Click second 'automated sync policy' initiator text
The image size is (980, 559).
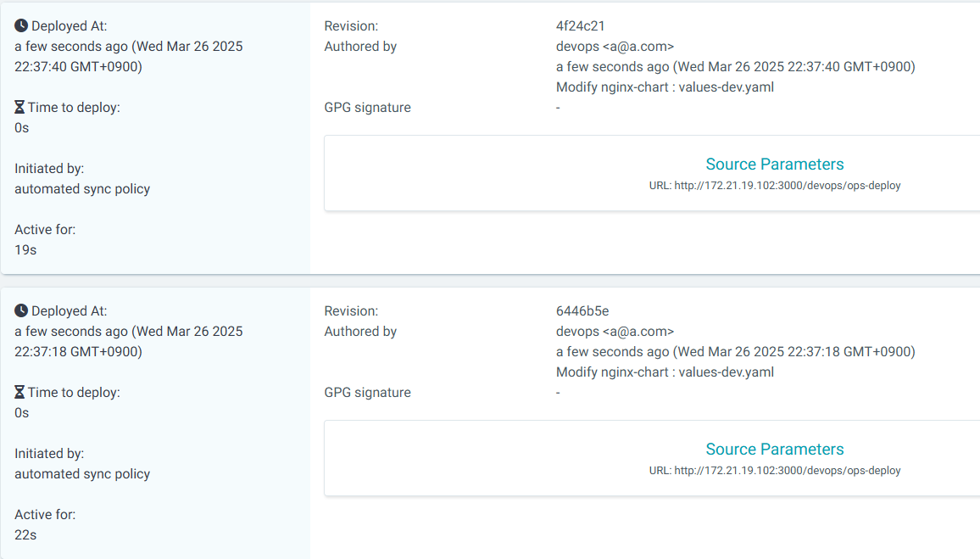pyautogui.click(x=82, y=474)
